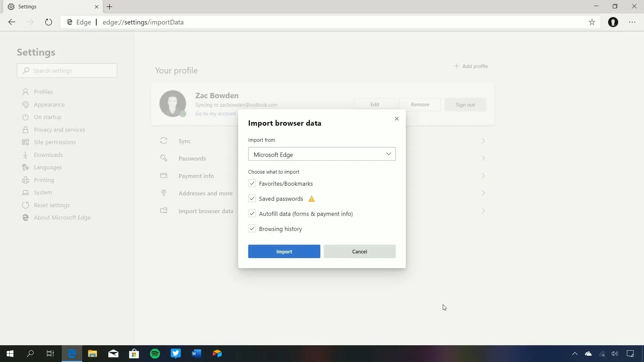Uncheck the Browsing history option
Viewport: 644px width, 362px height.
click(x=252, y=228)
